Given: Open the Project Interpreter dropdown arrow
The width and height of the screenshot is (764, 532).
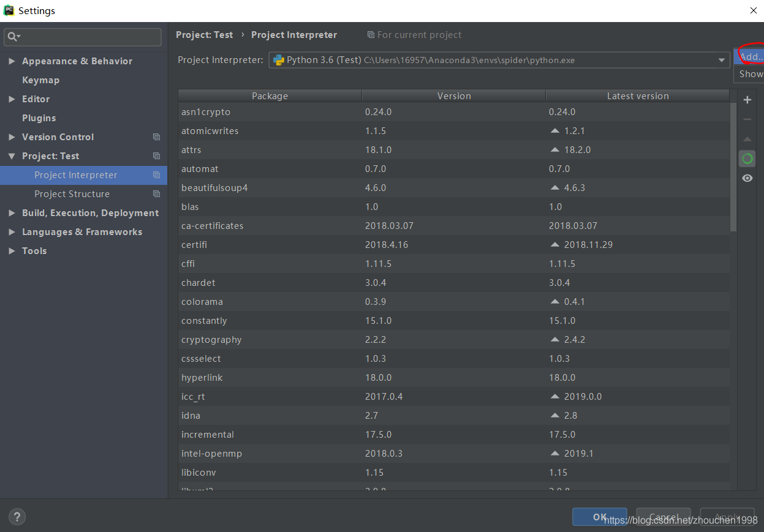Looking at the screenshot, I should click(x=722, y=60).
